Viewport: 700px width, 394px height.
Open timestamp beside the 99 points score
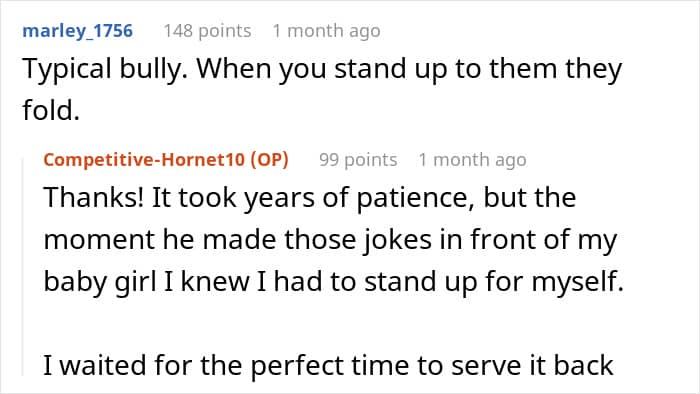pyautogui.click(x=472, y=159)
